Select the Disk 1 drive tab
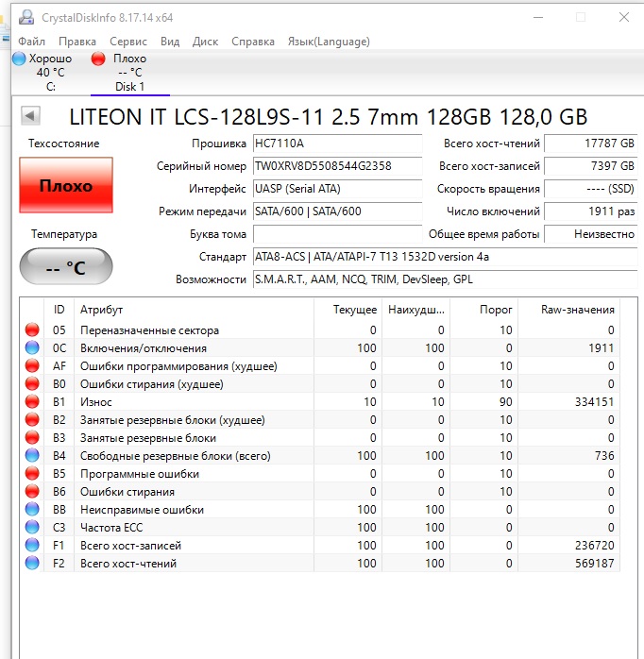 [x=129, y=73]
